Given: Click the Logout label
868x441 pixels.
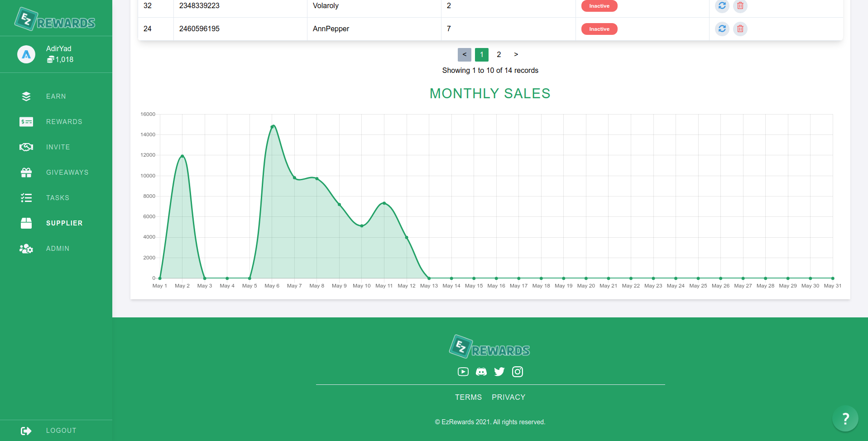Looking at the screenshot, I should coord(61,431).
